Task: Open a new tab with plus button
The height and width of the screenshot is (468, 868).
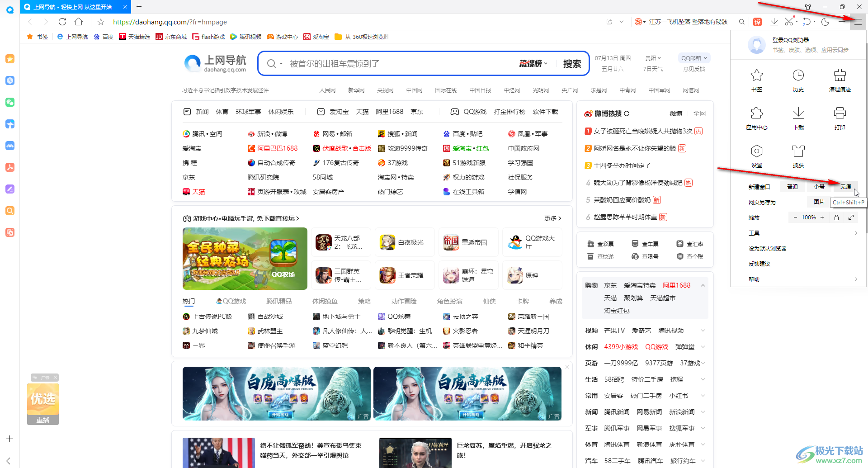Action: point(139,7)
